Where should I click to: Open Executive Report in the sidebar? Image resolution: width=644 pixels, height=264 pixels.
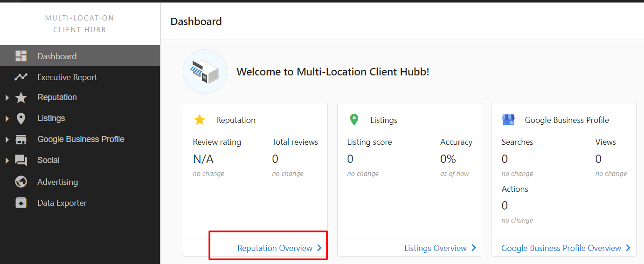click(80, 77)
